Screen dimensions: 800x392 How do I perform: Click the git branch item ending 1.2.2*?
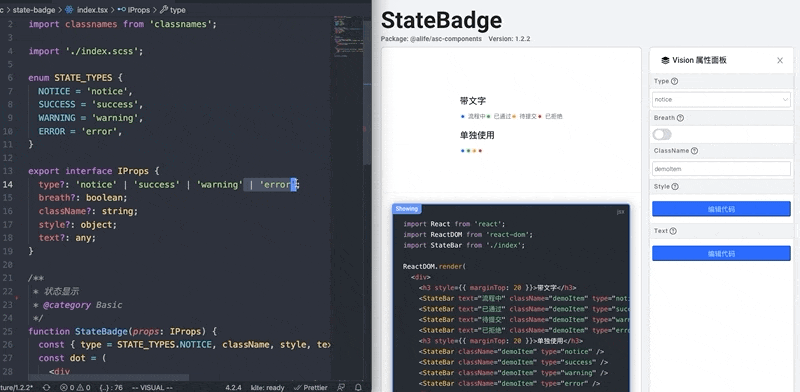17,387
